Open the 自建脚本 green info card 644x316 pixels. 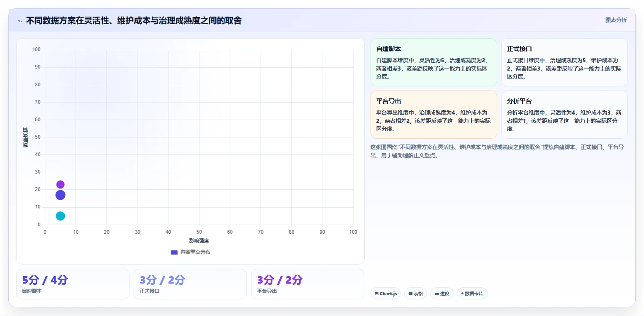point(433,62)
